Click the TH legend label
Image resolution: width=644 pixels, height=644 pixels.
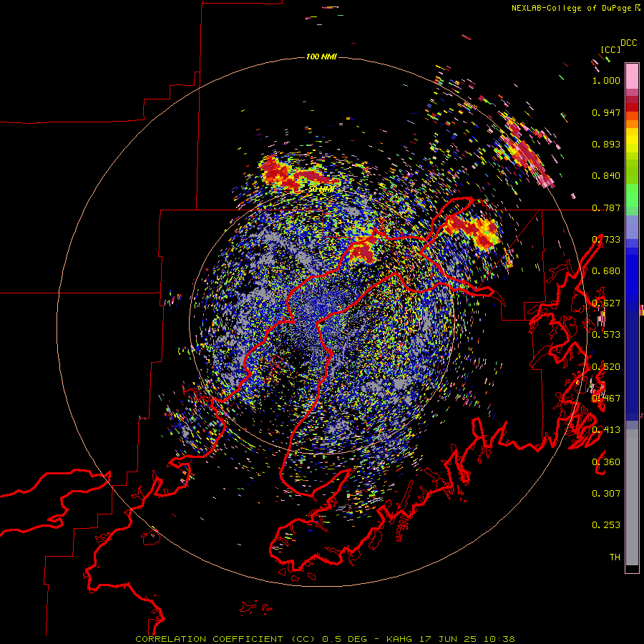click(615, 557)
